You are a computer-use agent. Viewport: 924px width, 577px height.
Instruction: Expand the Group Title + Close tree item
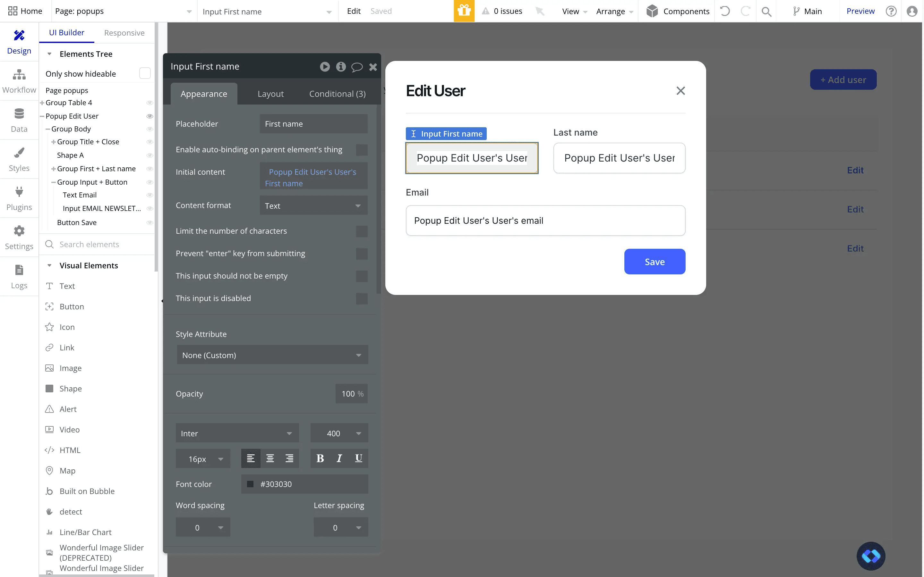point(54,142)
